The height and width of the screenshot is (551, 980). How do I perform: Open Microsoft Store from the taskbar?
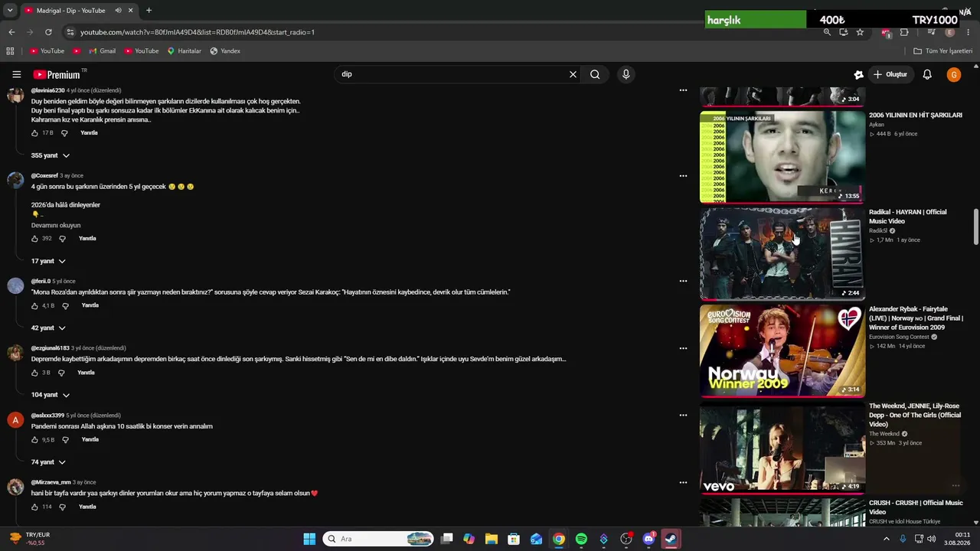click(x=514, y=539)
